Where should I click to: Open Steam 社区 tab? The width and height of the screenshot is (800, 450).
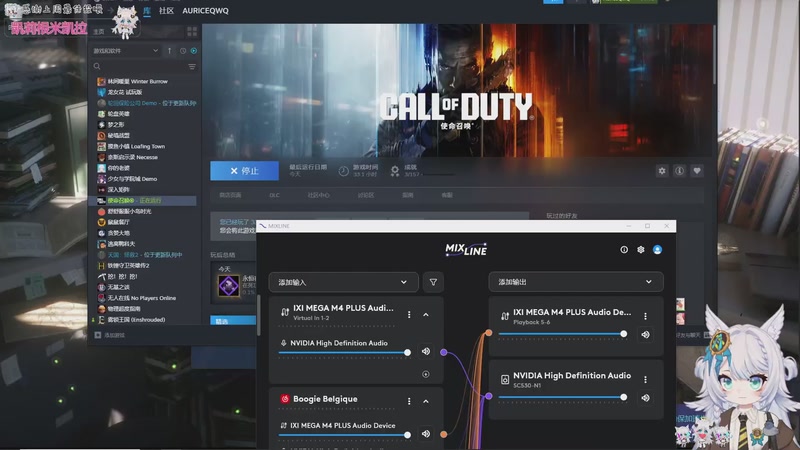[x=166, y=11]
